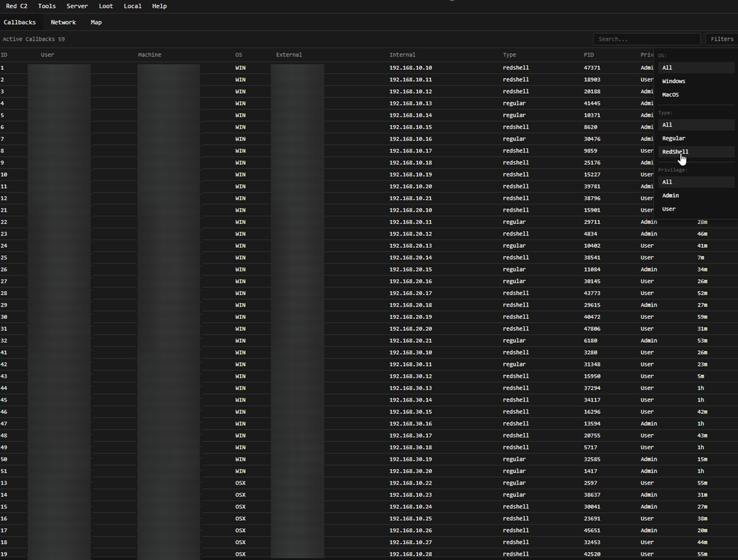
Task: Select All under Privilege filter
Action: tap(696, 182)
